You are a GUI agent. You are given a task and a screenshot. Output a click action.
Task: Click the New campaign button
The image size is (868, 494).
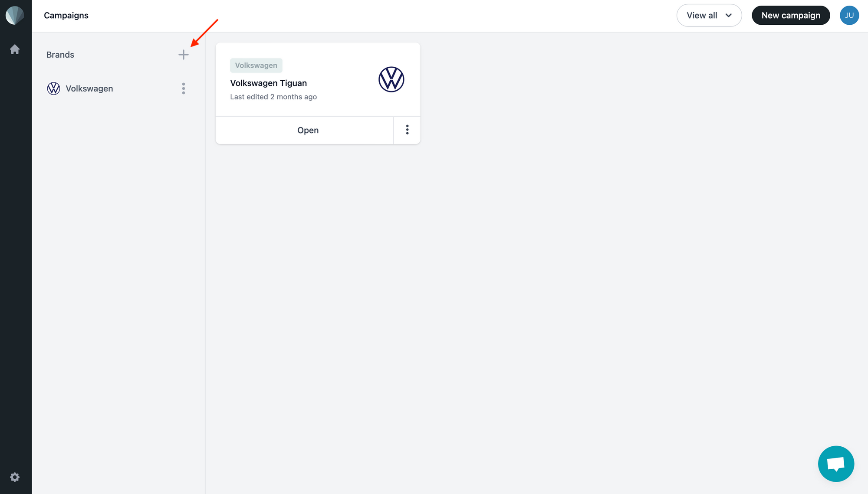(790, 15)
